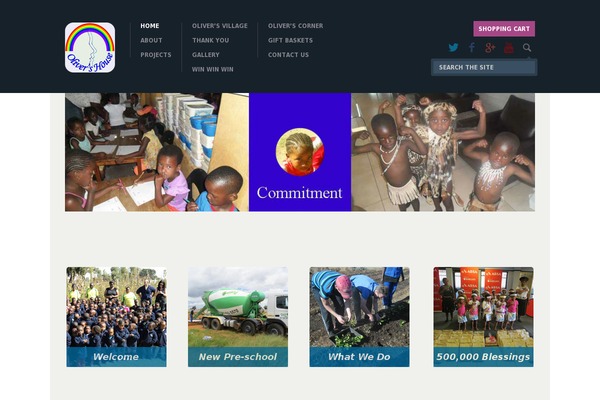The height and width of the screenshot is (400, 600).
Task: Open the Google Plus icon
Action: click(490, 47)
